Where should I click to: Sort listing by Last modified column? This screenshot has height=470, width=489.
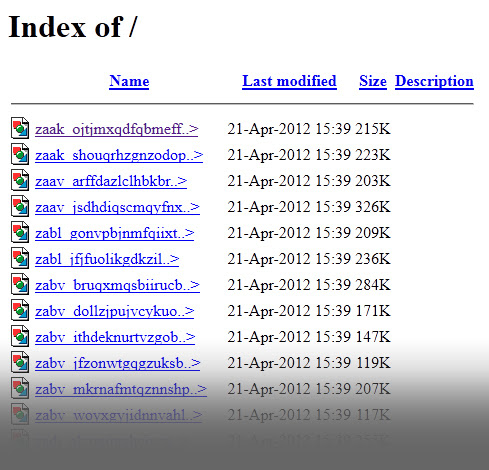pyautogui.click(x=289, y=81)
